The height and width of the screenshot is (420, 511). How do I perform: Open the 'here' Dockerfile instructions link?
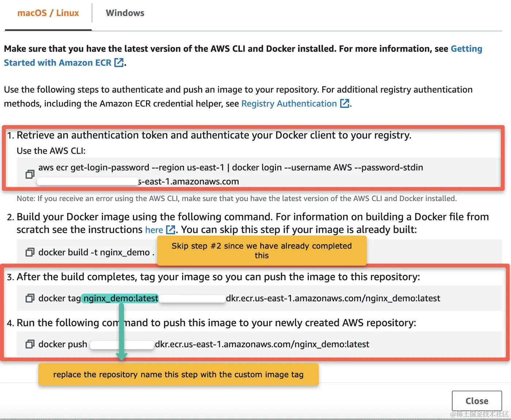click(154, 230)
